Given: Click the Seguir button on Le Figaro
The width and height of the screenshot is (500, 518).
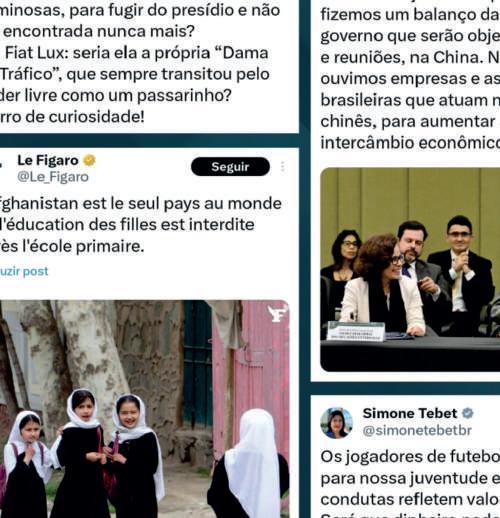Looking at the screenshot, I should [x=230, y=167].
